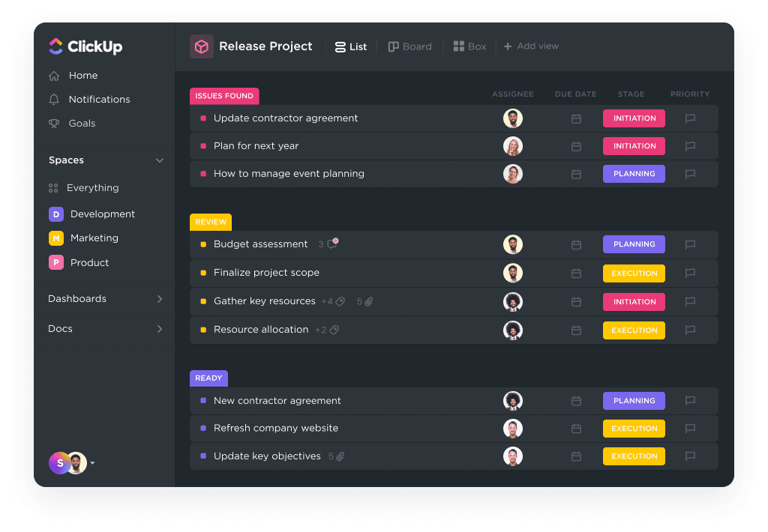This screenshot has width=768, height=532.
Task: Click the Home icon in sidebar
Action: (53, 75)
